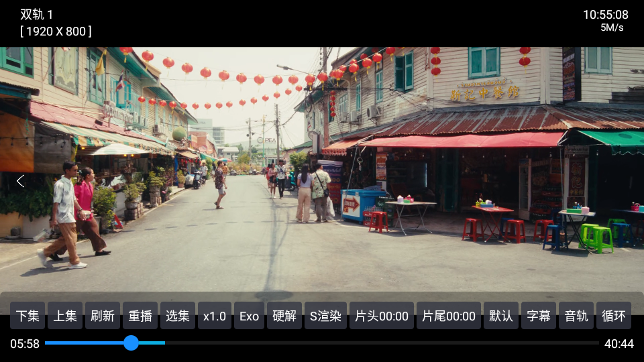Replay the video using 重播
Image resolution: width=644 pixels, height=362 pixels.
click(x=140, y=316)
